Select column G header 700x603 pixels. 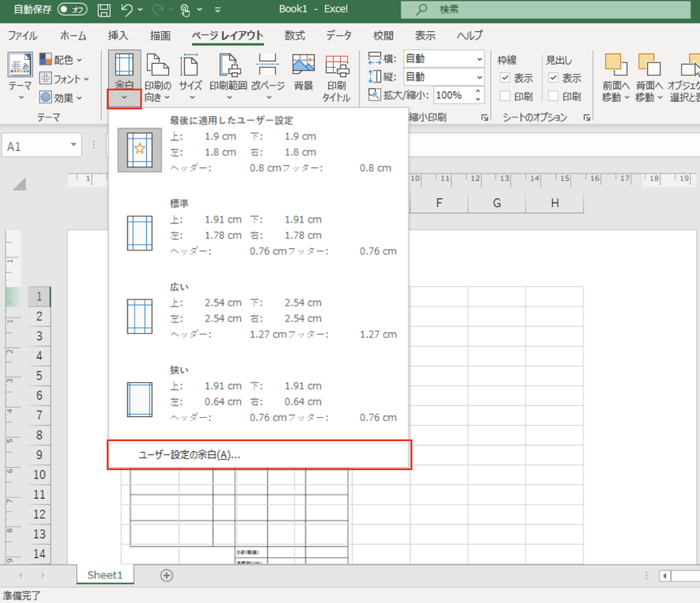tap(497, 203)
